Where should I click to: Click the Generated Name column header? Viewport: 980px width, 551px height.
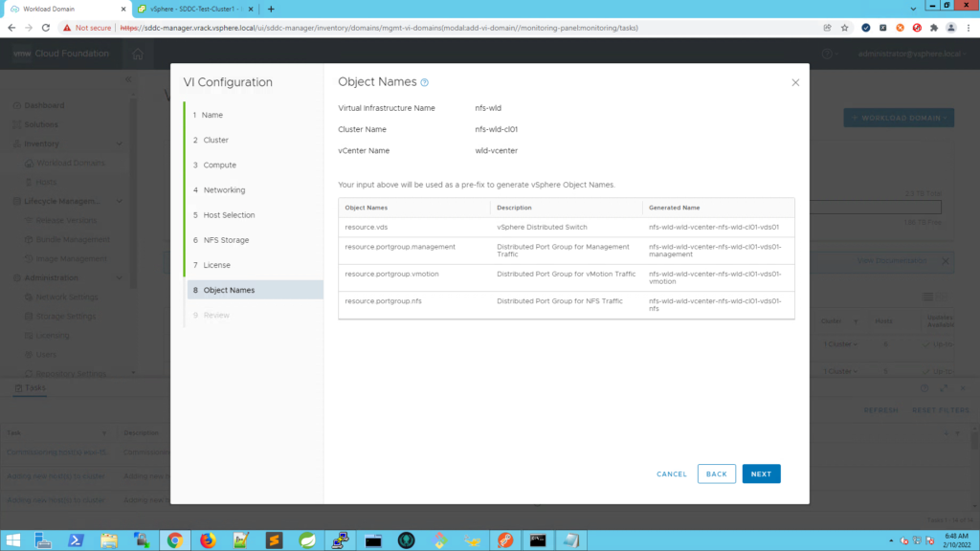point(674,208)
